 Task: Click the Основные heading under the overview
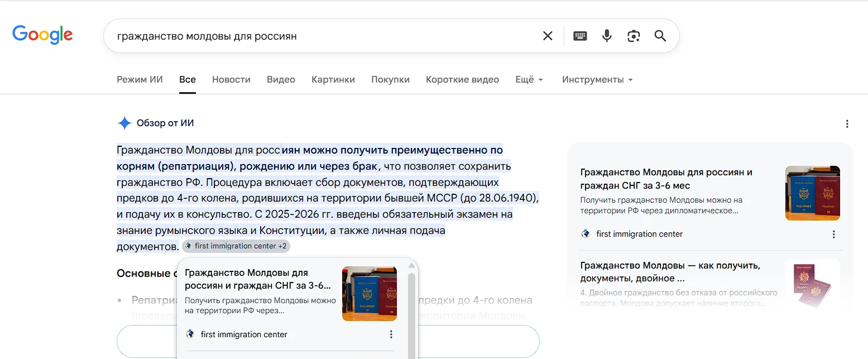click(x=146, y=274)
